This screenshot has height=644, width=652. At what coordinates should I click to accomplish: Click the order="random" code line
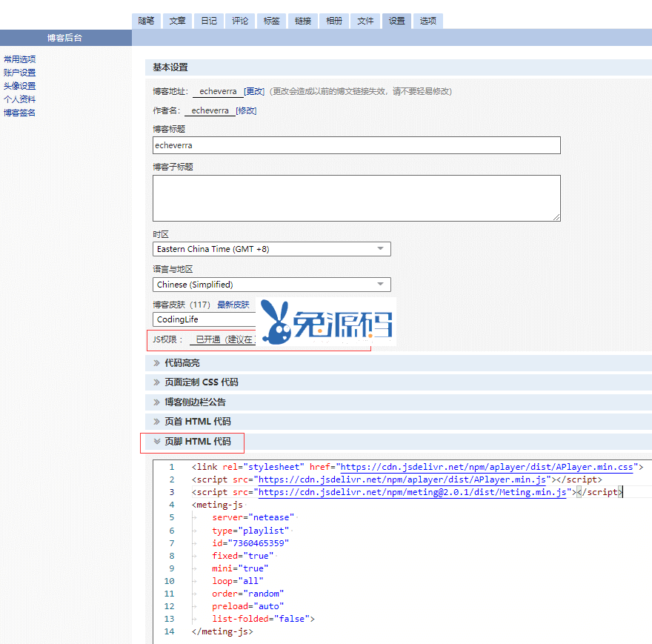coord(247,594)
